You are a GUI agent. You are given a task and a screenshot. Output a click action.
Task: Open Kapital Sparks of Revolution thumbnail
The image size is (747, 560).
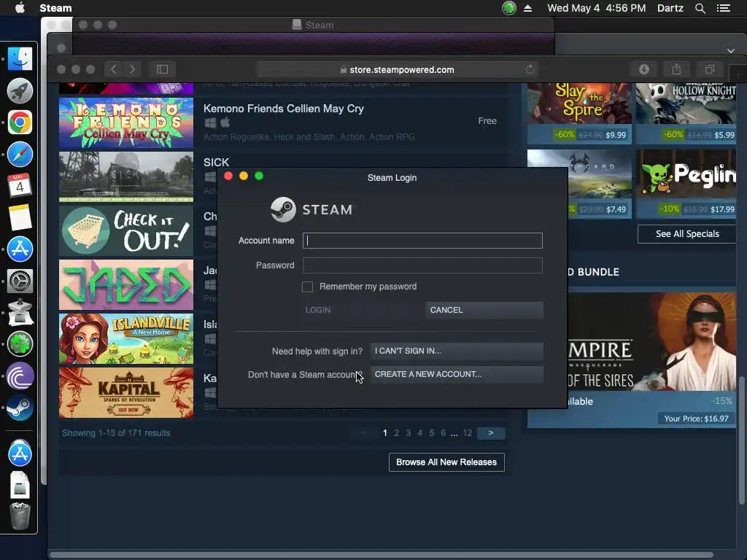tap(126, 392)
